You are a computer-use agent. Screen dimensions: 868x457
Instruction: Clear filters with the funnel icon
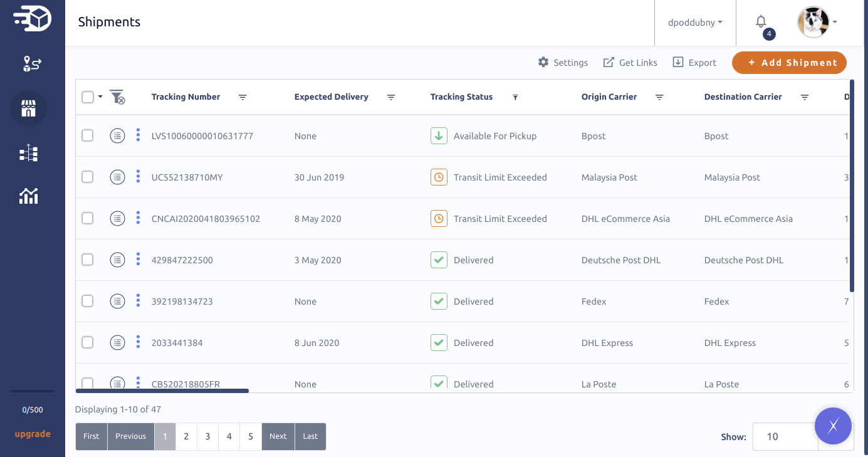tap(117, 97)
